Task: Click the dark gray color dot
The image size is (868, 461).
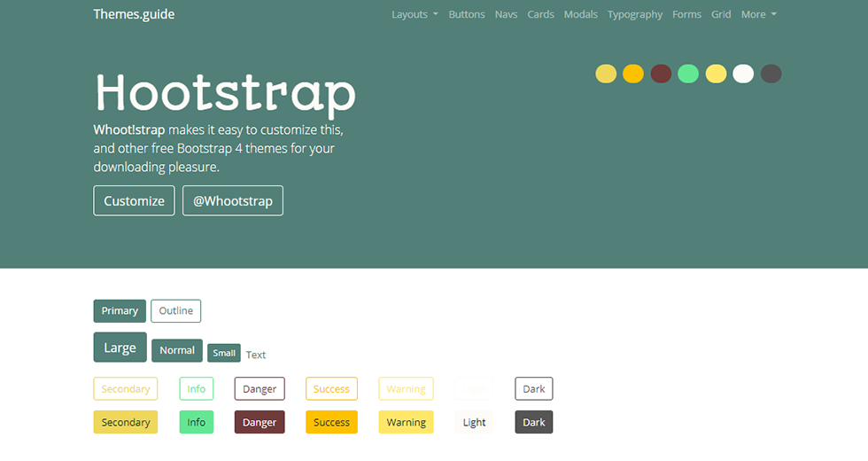Action: (771, 74)
